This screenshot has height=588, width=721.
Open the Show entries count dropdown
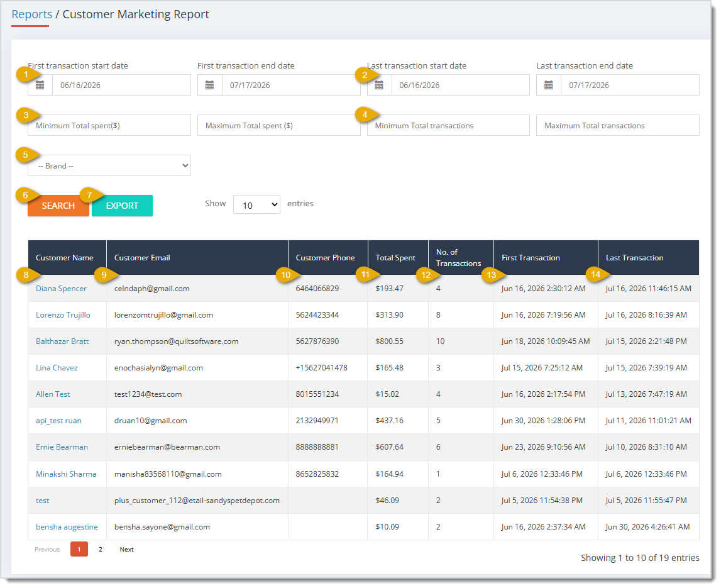tap(256, 205)
